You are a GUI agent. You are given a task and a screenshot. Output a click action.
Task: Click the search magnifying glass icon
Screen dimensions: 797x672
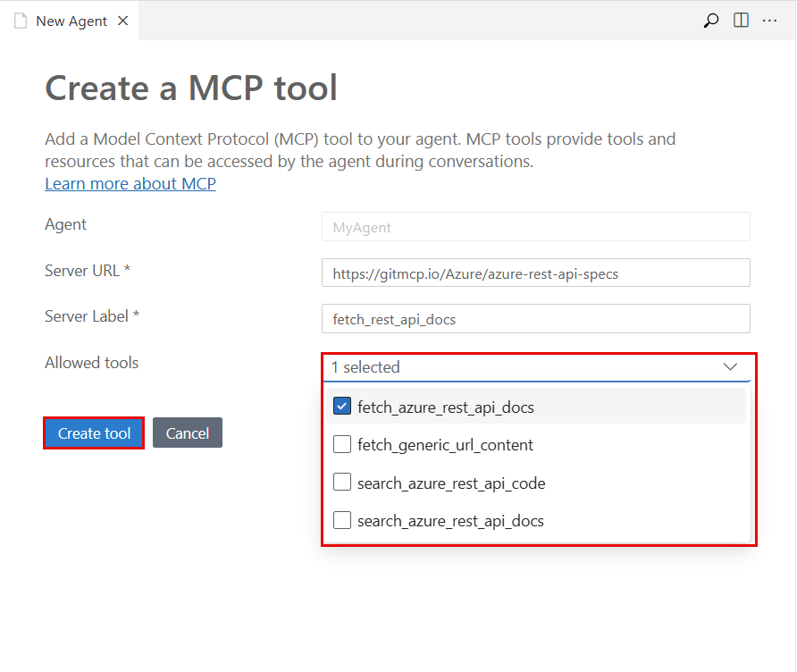pyautogui.click(x=710, y=20)
